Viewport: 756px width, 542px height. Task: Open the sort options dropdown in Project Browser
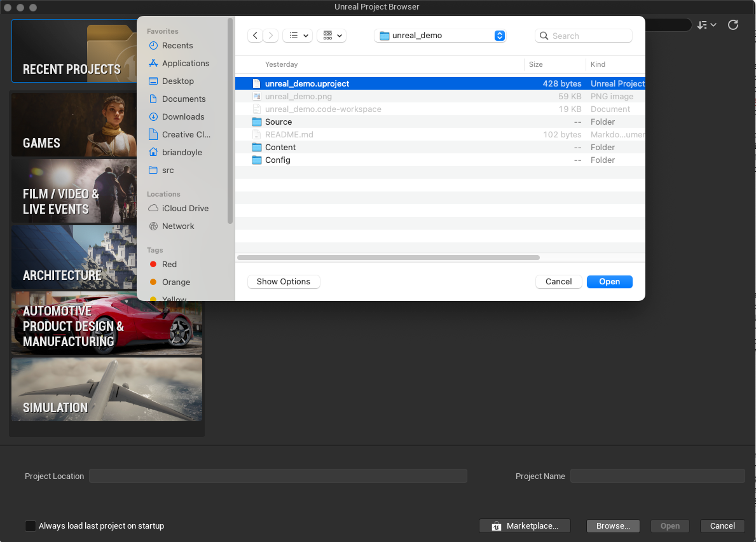[x=707, y=25]
